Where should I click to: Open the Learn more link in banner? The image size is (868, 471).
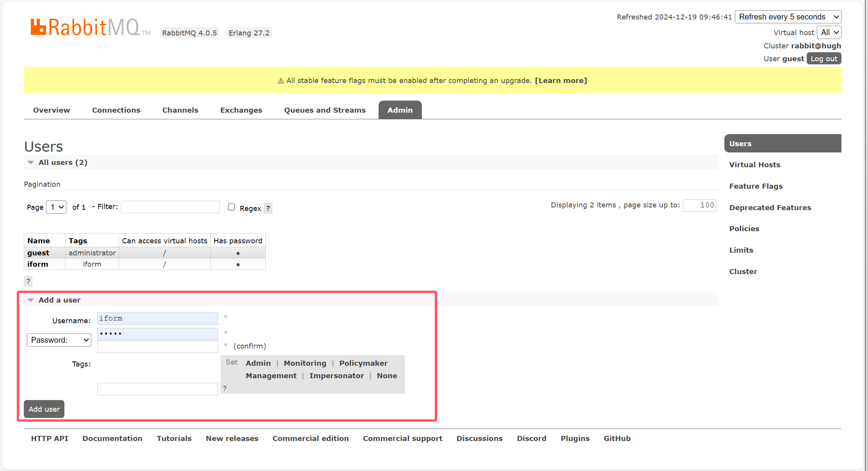click(561, 81)
